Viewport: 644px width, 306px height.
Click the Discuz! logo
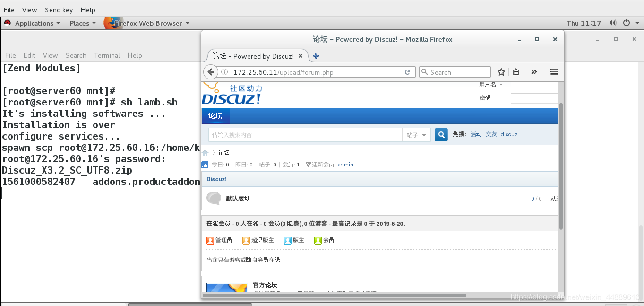pyautogui.click(x=232, y=94)
